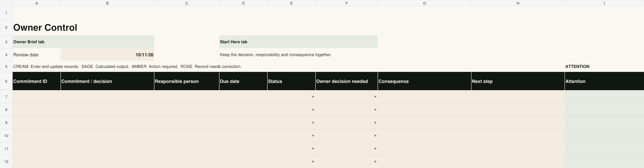Click the Commitment / decision header cell
The image size is (644, 168).
(107, 81)
